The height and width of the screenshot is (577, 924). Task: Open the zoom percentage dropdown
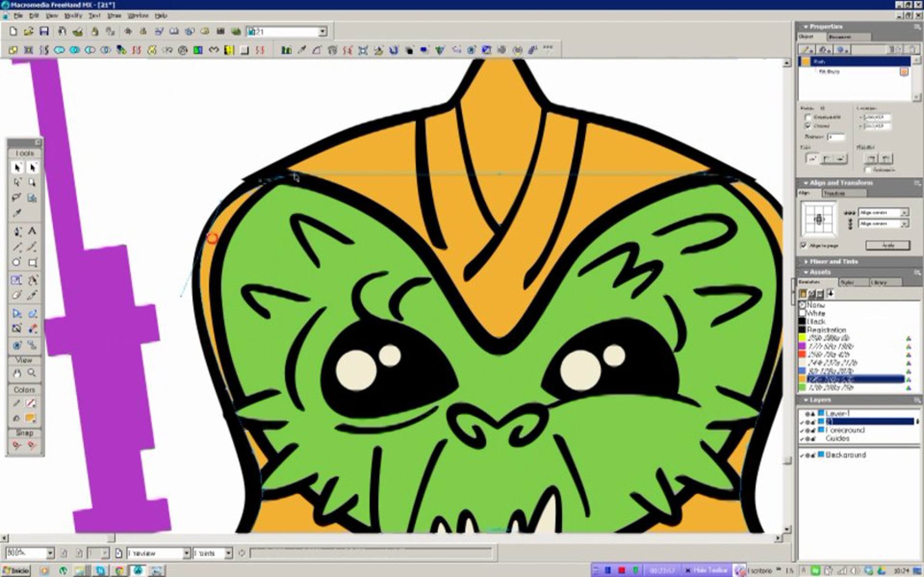click(50, 553)
